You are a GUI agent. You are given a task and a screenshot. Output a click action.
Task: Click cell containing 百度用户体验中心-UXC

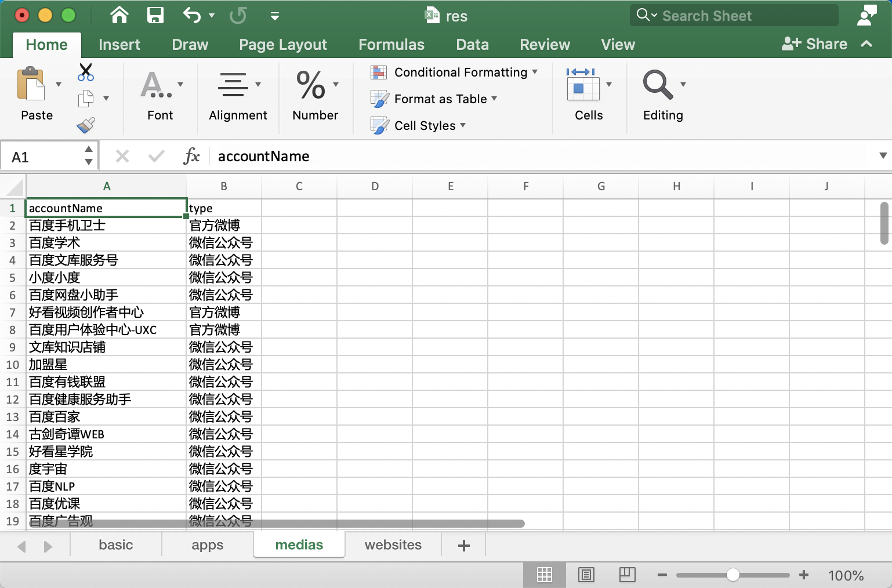click(x=106, y=330)
